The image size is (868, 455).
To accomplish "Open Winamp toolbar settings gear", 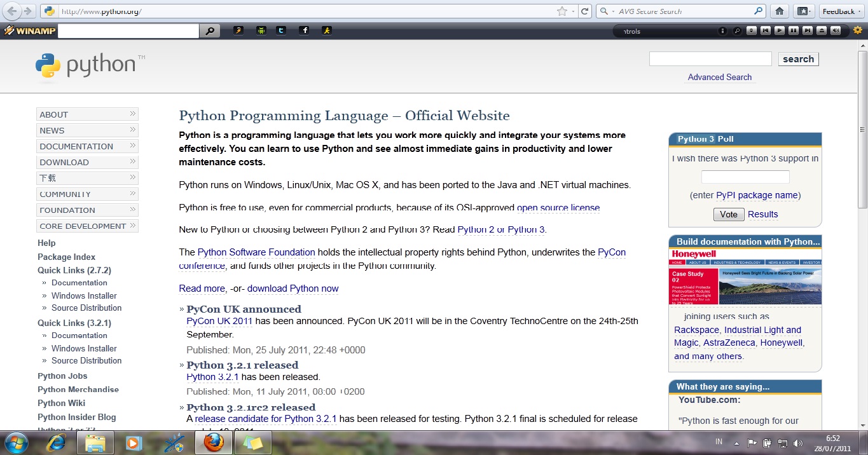I will tap(858, 30).
